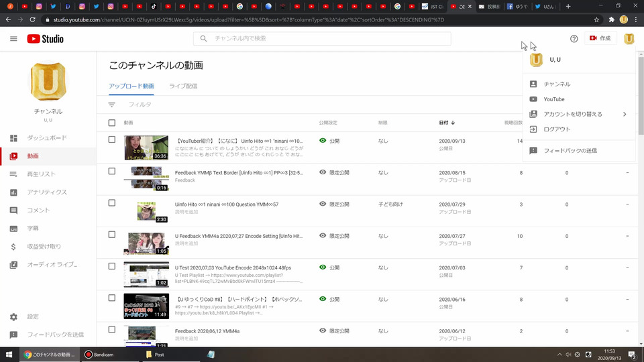Open the help question mark icon
The image size is (644, 362).
click(574, 39)
